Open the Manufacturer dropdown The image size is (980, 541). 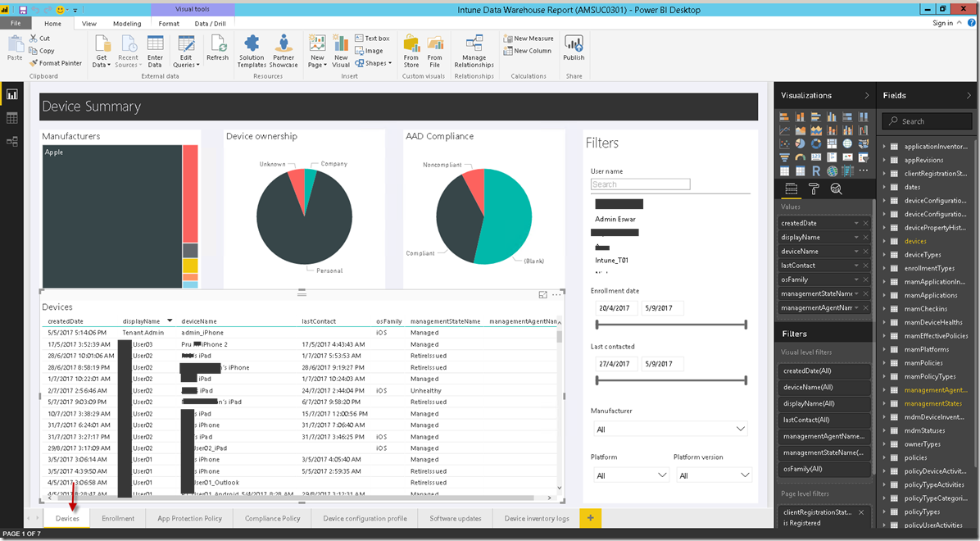[670, 429]
